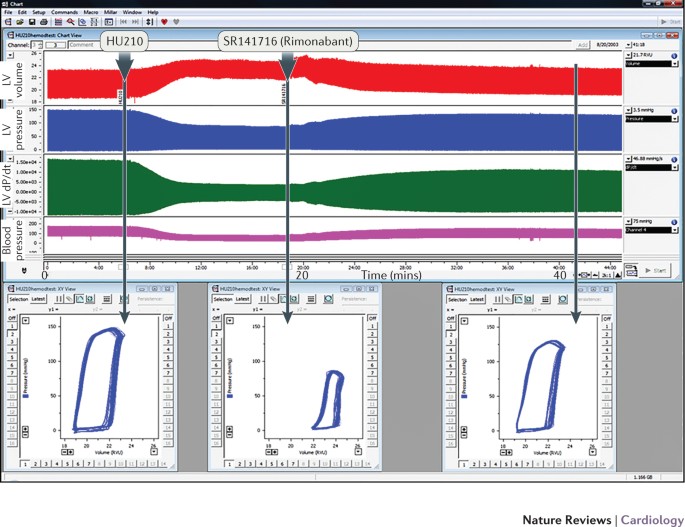Click the Open file icon in toolbar
This screenshot has width=685, height=527.
[19, 21]
